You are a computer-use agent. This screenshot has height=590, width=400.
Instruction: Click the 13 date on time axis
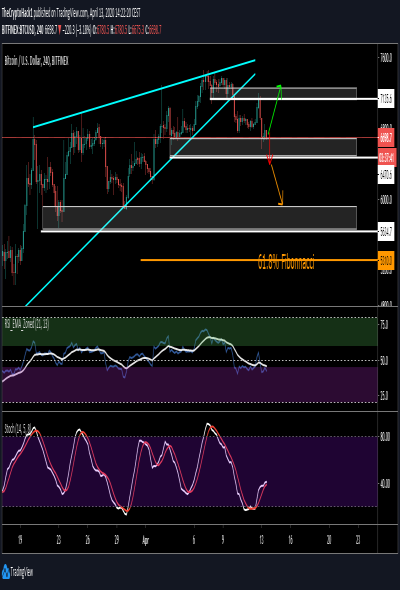click(262, 540)
